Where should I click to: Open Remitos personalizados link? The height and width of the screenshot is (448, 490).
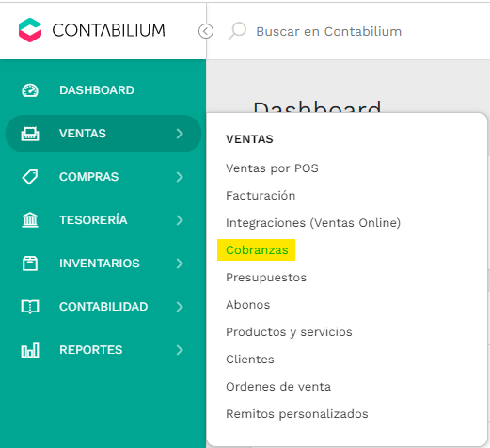coord(297,414)
